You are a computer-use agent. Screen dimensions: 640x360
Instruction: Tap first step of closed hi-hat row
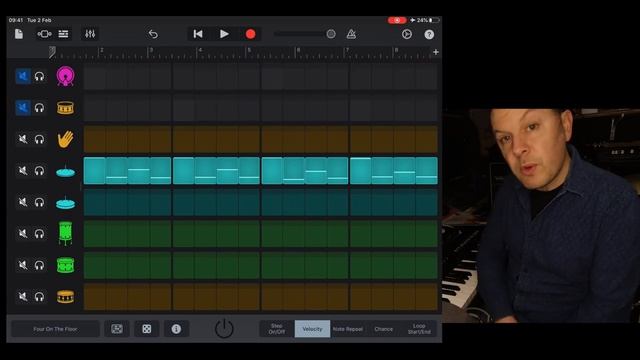(95, 171)
